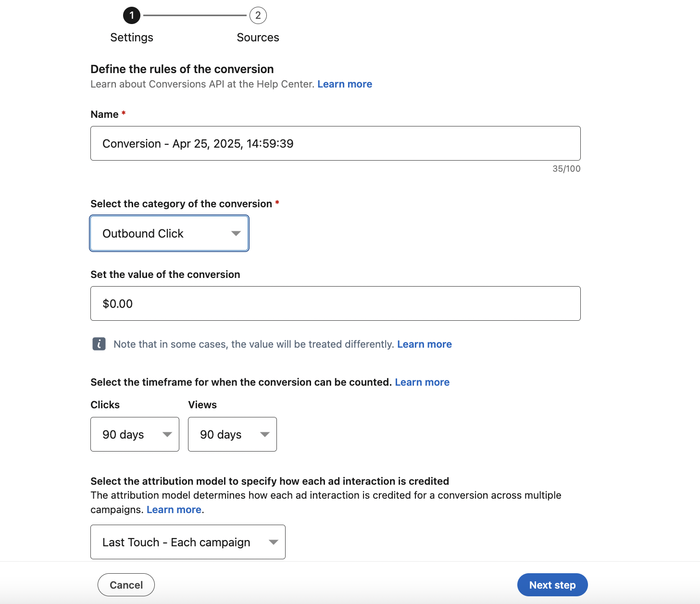Click the conversion Name input field

pyautogui.click(x=336, y=143)
